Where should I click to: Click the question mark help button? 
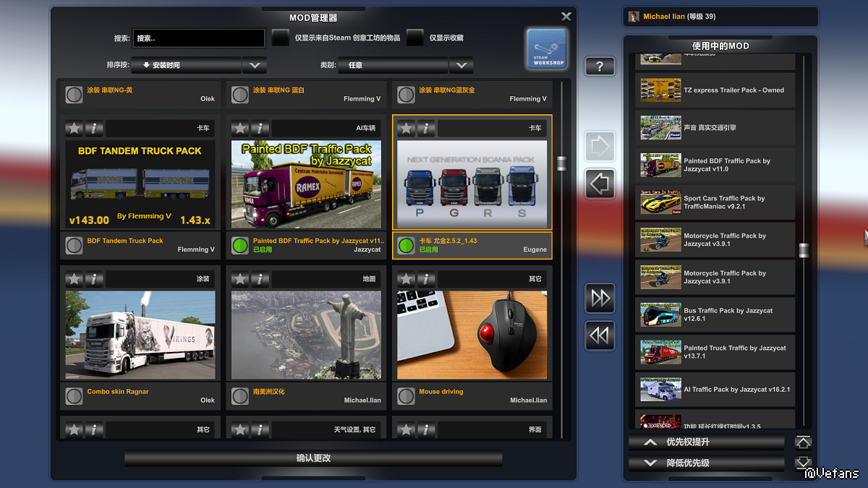click(x=600, y=67)
